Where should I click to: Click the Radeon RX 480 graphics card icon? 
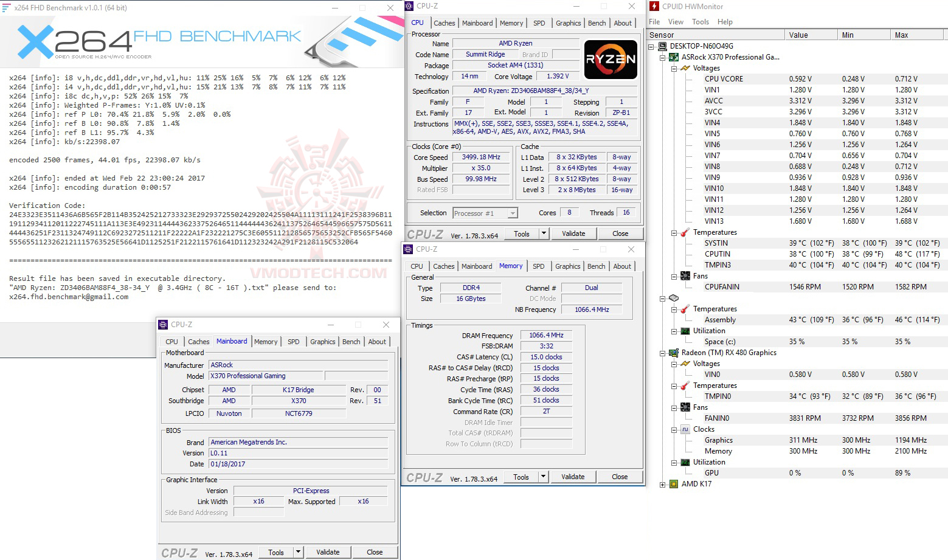(673, 353)
